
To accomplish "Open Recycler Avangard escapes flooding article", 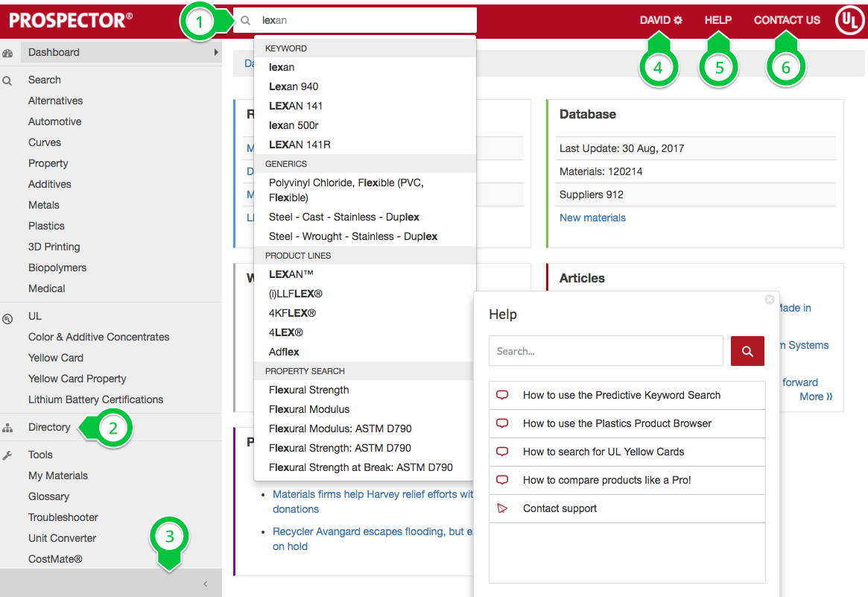I will 373,539.
